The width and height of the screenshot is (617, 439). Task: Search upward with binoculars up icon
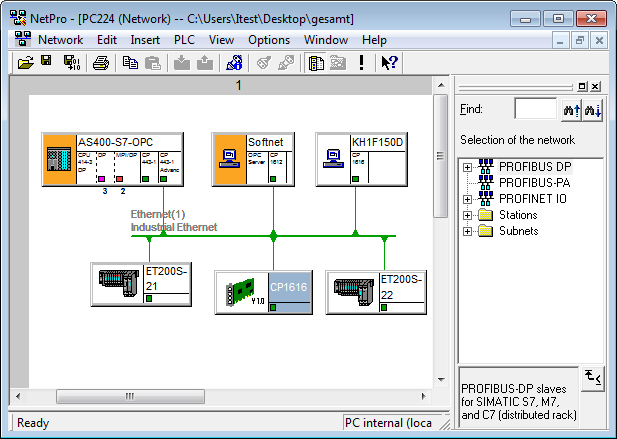[572, 109]
